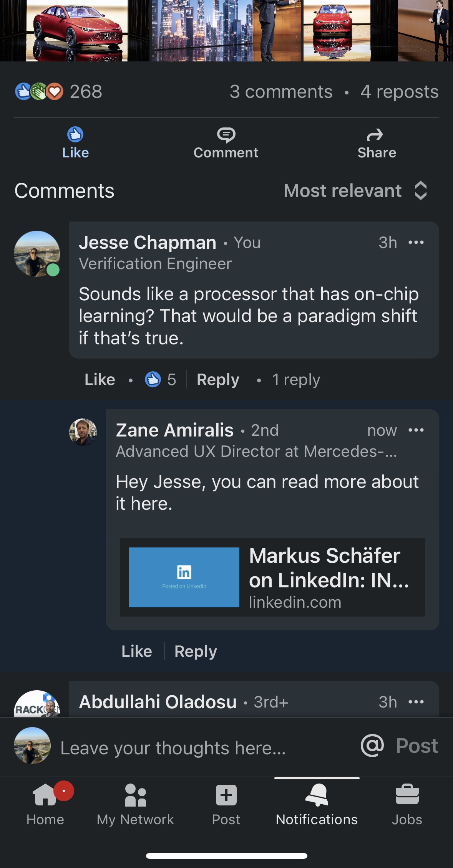Viewport: 453px width, 868px height.
Task: Expand the 1 reply thread
Action: tap(296, 380)
